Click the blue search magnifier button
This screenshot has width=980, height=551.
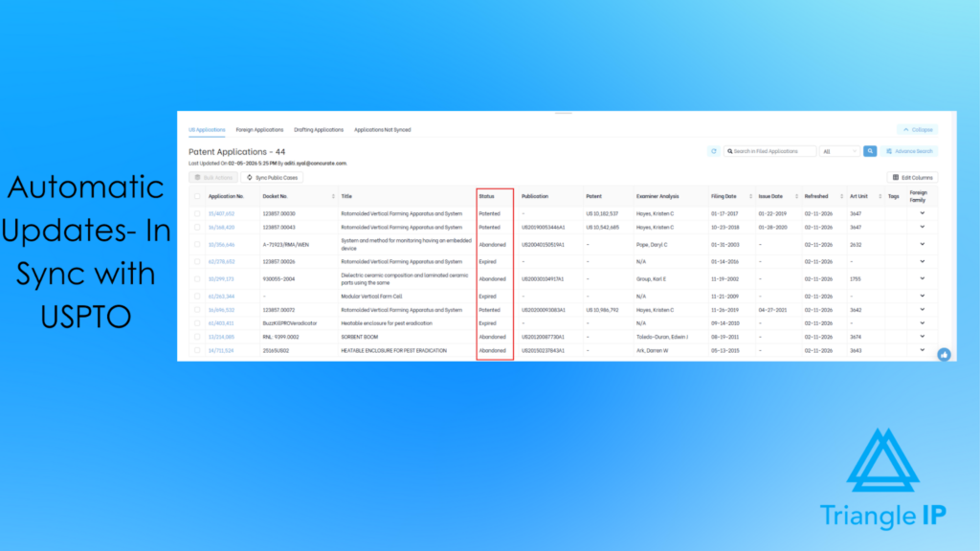tap(870, 150)
